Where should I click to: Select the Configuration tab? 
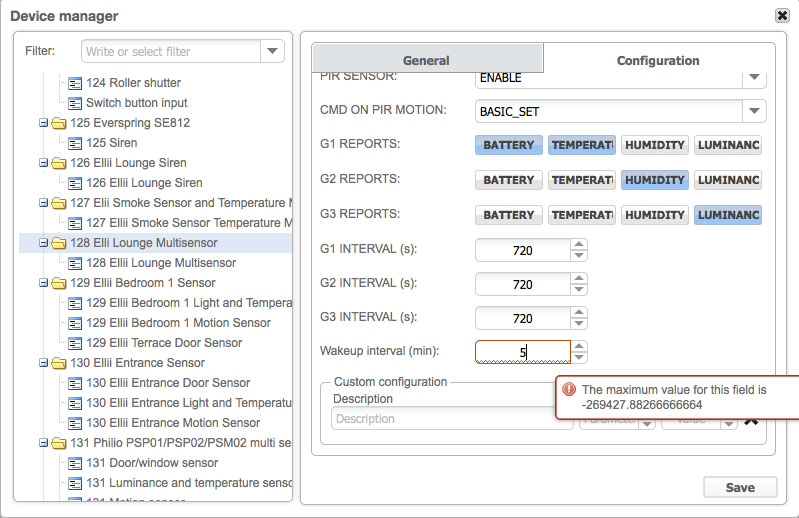click(x=657, y=60)
